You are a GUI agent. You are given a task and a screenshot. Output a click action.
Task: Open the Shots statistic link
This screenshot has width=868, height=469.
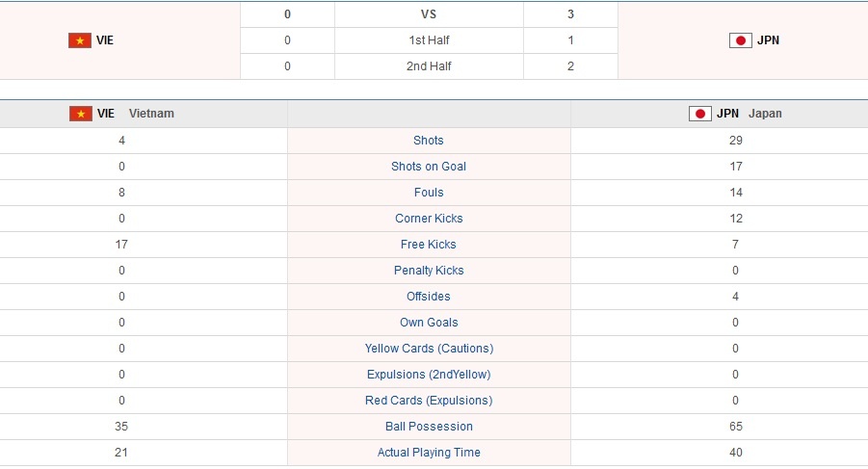(x=429, y=141)
